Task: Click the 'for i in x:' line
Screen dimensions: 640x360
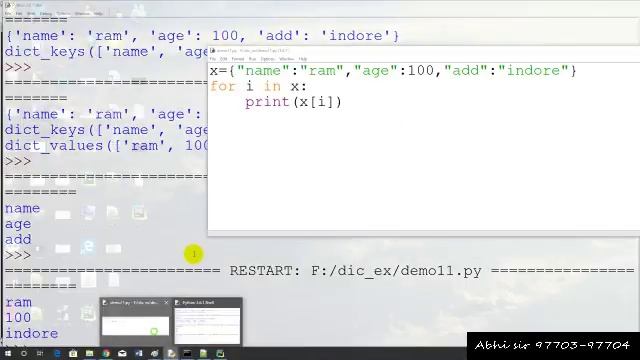Action: click(x=258, y=87)
